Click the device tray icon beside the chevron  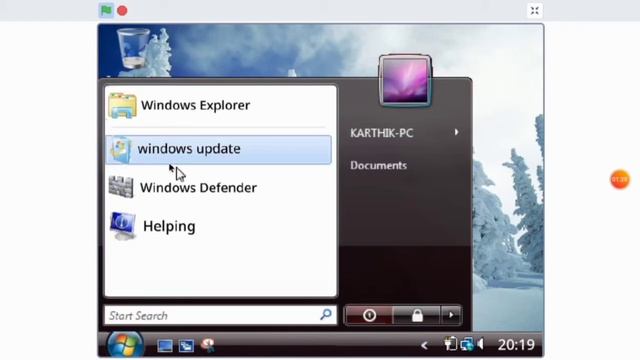tap(451, 344)
